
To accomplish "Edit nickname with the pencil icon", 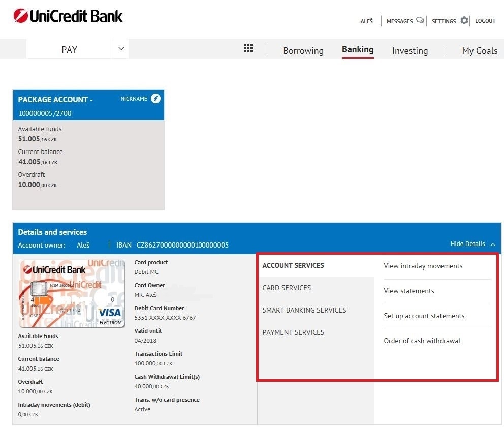I will [155, 99].
